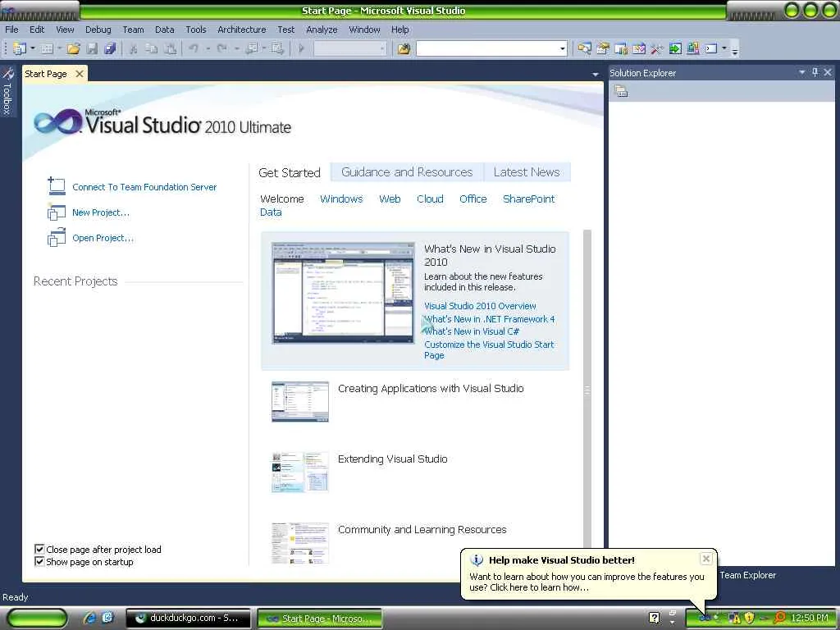The width and height of the screenshot is (840, 630).
Task: Expand the Command Window other-windows dropdown arrow
Action: coord(724,48)
